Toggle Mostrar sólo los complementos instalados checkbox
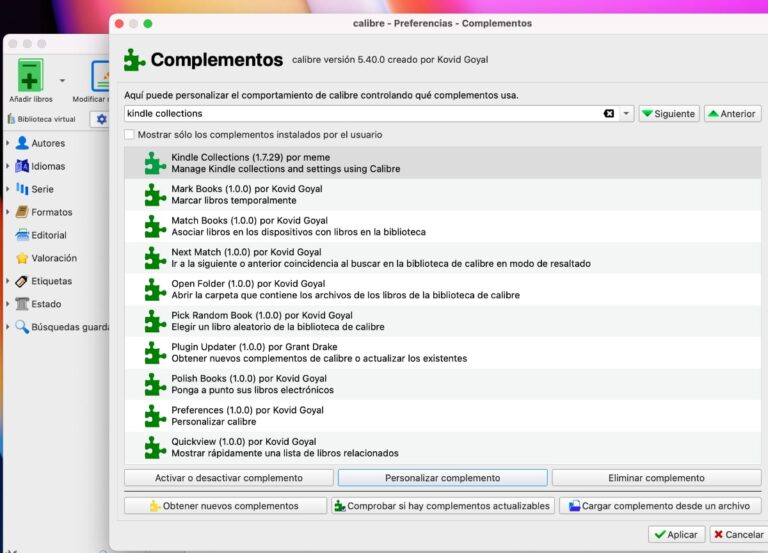Image resolution: width=768 pixels, height=553 pixels. click(129, 134)
